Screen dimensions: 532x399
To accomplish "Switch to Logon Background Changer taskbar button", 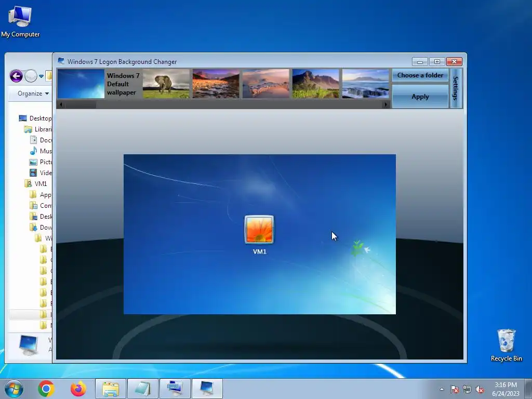I will [x=207, y=389].
